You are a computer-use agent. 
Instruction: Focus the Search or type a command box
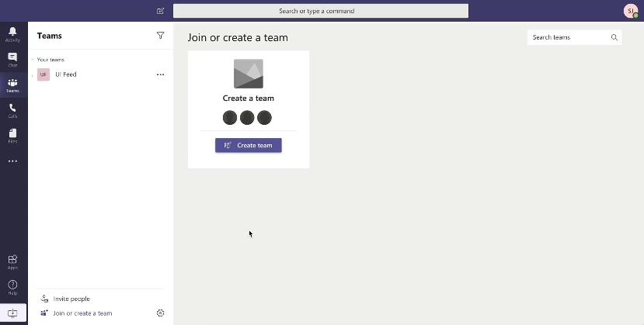pos(321,11)
